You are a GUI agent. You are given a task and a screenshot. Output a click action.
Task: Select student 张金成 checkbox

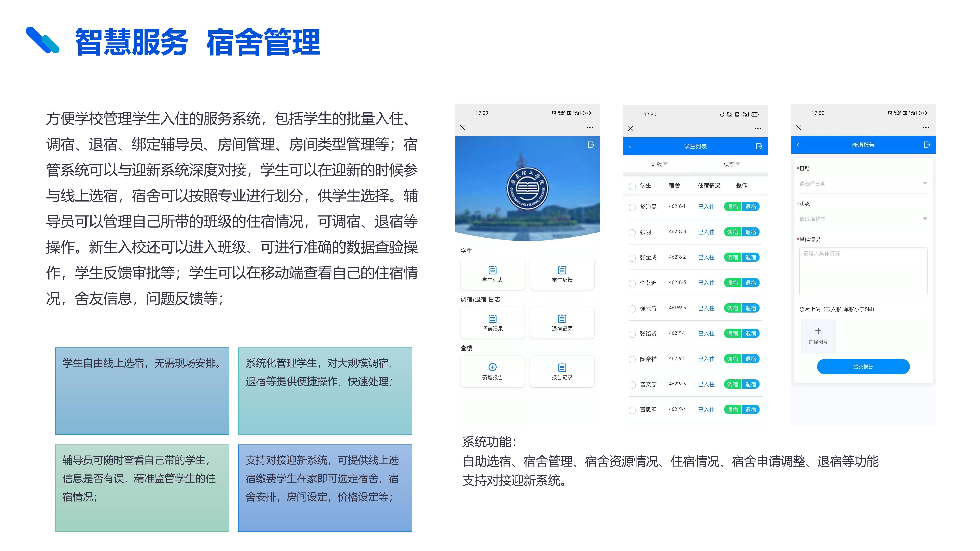(632, 258)
